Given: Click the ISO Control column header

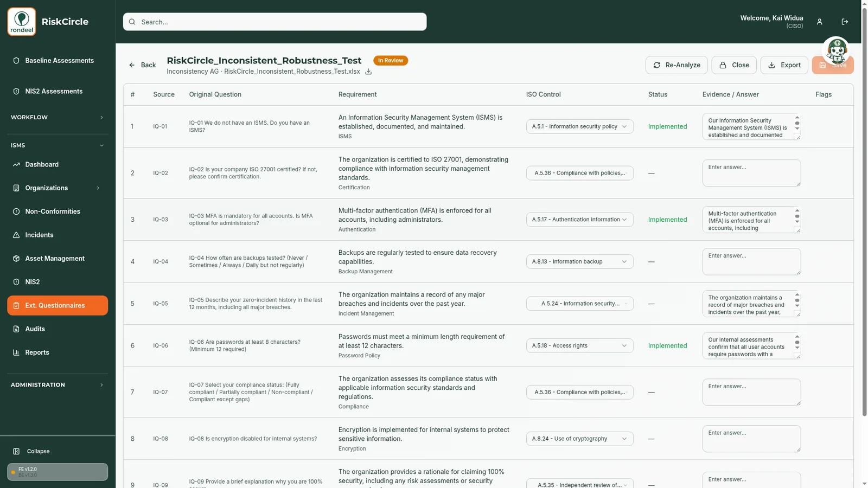Looking at the screenshot, I should [543, 94].
